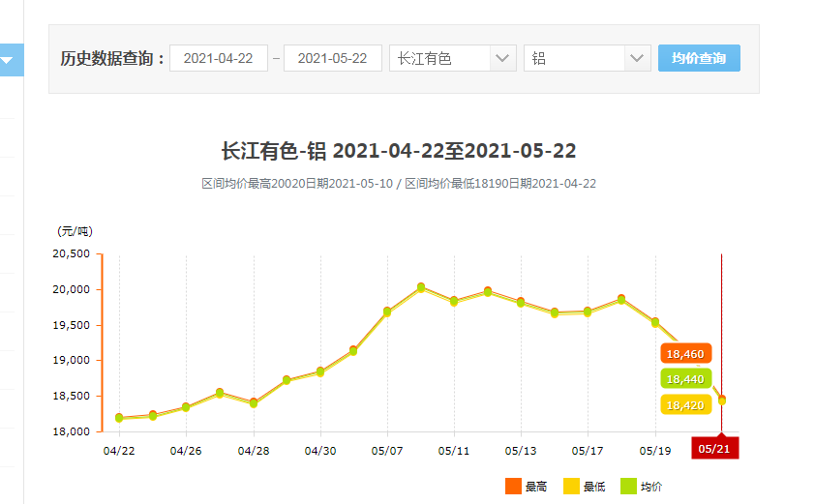
Task: Click the 均价 legend text label
Action: 651,487
